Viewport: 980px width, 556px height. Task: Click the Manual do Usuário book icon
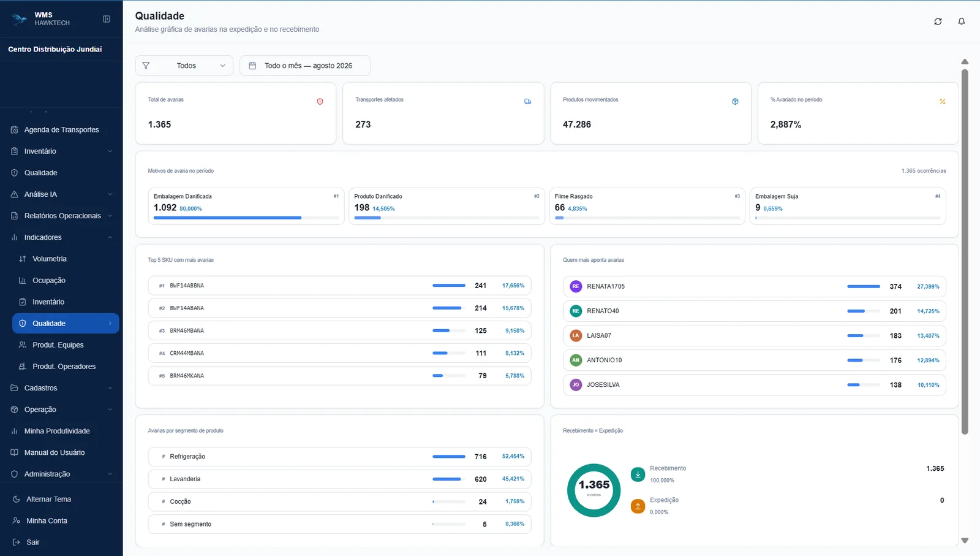15,452
